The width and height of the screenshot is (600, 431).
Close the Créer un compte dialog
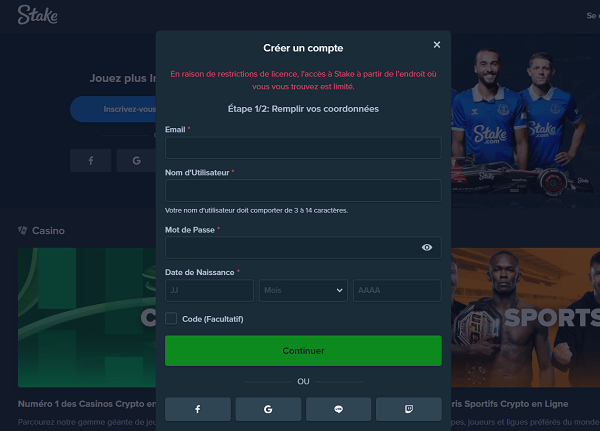(437, 45)
